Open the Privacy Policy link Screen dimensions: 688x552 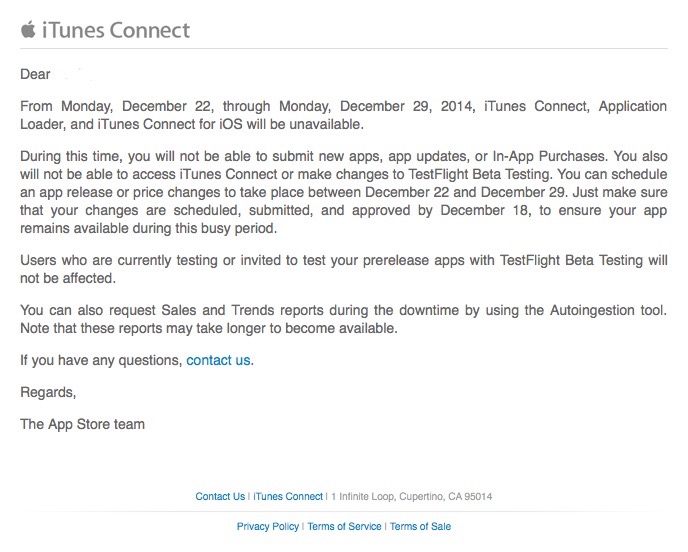pyautogui.click(x=268, y=526)
